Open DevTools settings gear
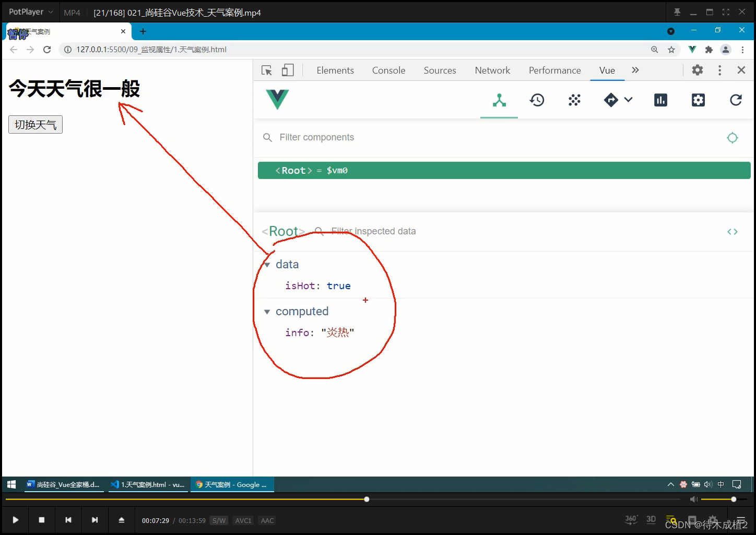Image resolution: width=756 pixels, height=535 pixels. pos(698,70)
